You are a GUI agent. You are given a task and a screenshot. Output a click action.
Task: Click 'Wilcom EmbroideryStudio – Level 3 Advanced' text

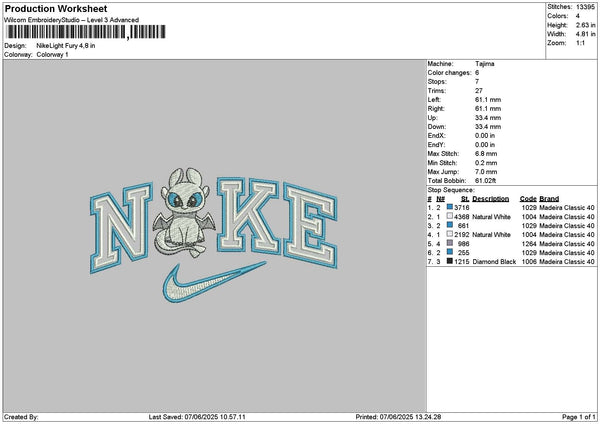(x=72, y=20)
